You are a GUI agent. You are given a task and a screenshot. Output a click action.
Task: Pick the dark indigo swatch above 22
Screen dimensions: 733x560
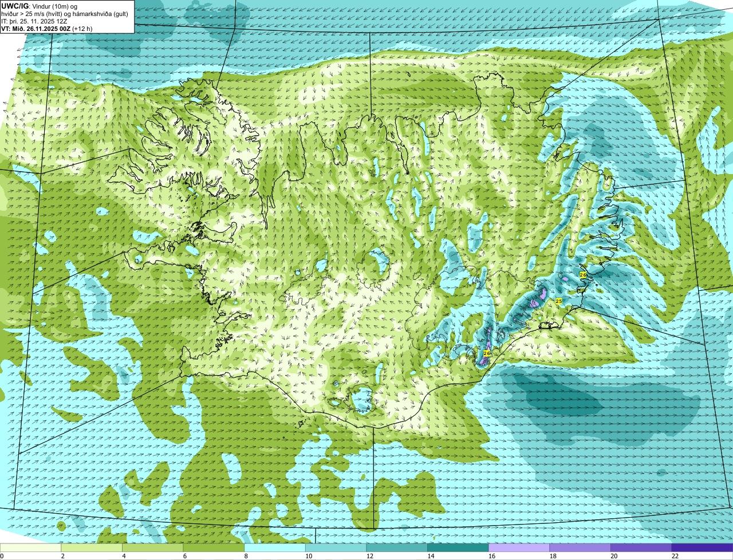click(x=702, y=547)
